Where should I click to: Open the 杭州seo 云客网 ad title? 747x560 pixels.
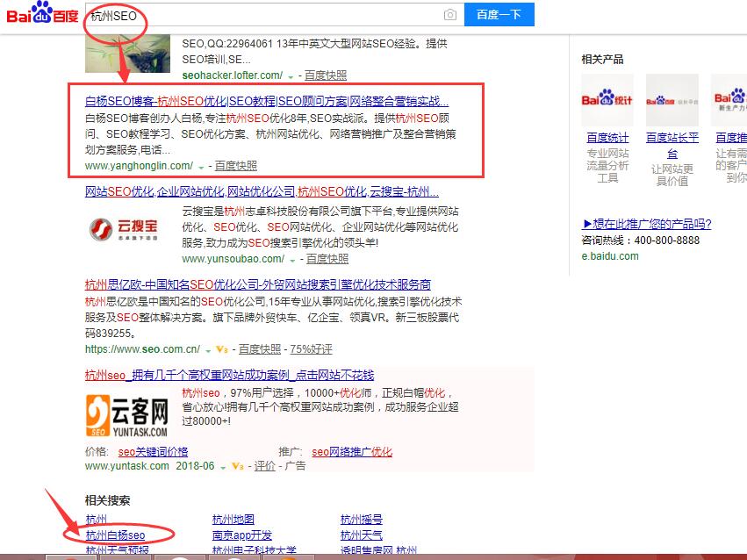[x=230, y=376]
